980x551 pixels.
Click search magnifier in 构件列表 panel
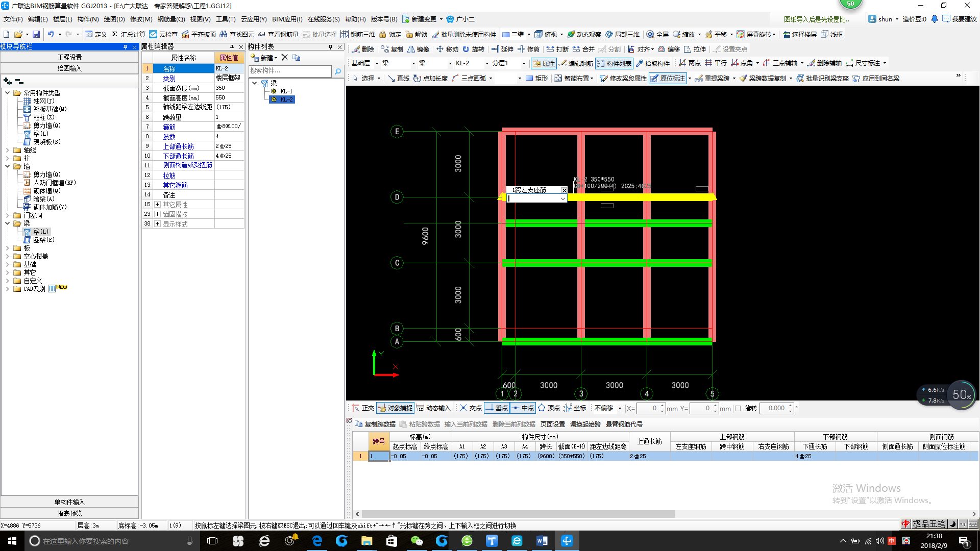click(338, 71)
